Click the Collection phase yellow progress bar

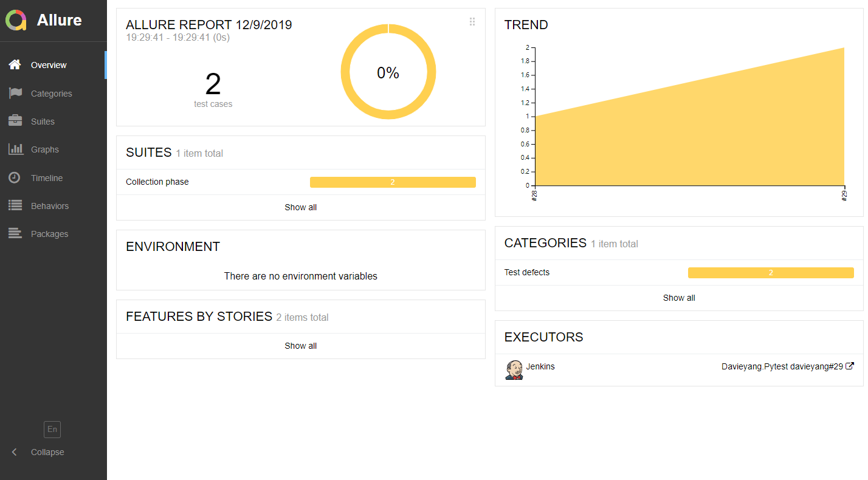tap(393, 182)
